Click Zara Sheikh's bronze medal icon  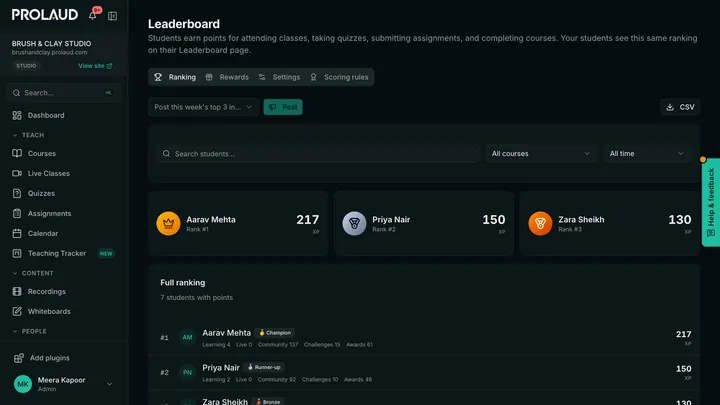coord(540,223)
